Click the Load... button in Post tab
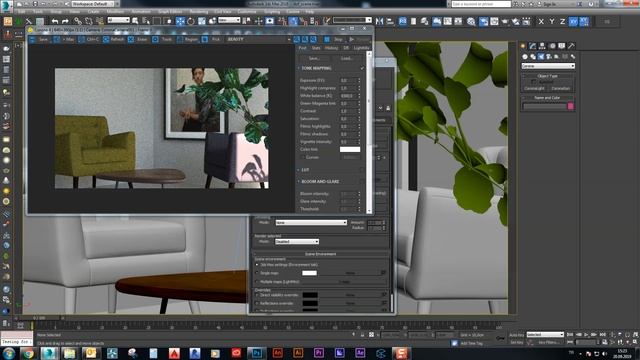 346,58
